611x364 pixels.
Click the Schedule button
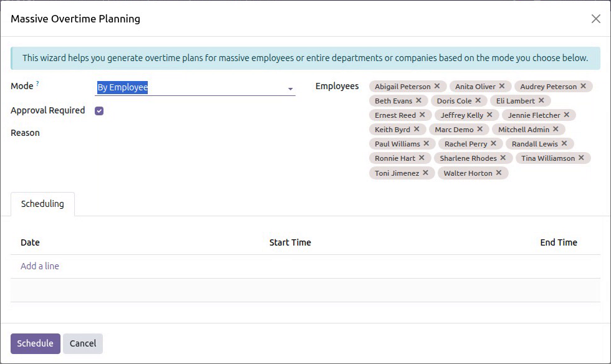[36, 343]
